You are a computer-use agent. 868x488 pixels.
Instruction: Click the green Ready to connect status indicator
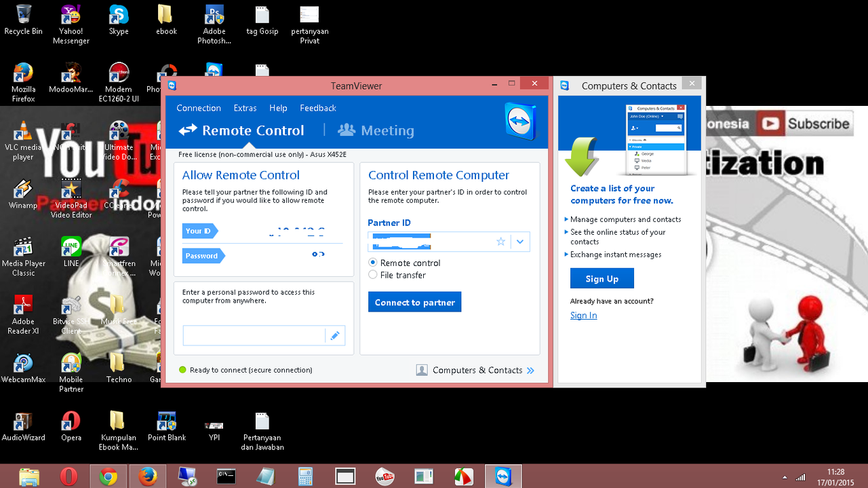click(x=182, y=370)
